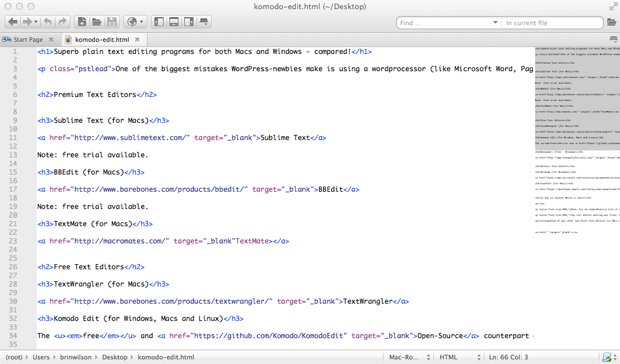Viewport: 620px width, 364px height.
Task: Click the brinwilson breadcrumb
Action: (76, 357)
